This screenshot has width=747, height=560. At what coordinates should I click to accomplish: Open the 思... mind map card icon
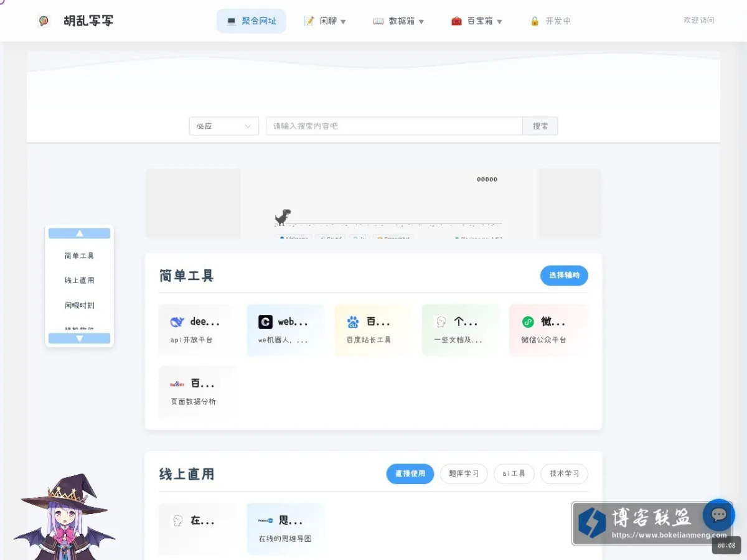tap(265, 520)
